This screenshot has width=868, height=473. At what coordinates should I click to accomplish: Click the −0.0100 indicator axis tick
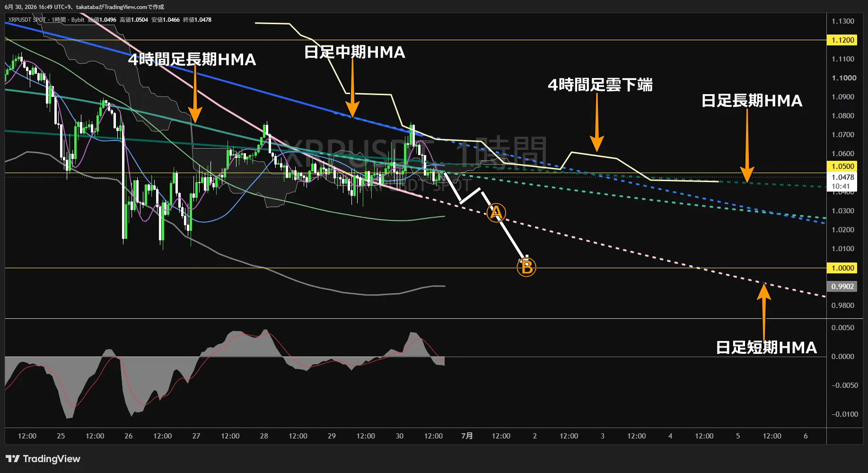click(844, 414)
